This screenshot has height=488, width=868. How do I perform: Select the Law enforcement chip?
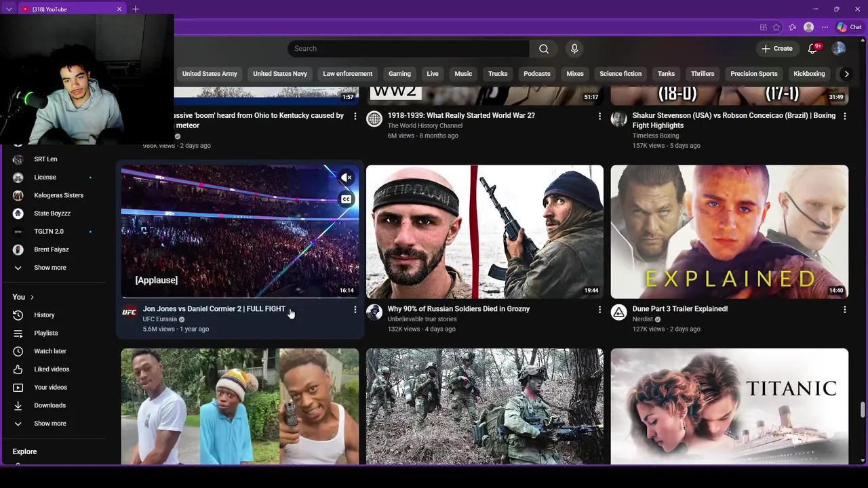(x=348, y=74)
